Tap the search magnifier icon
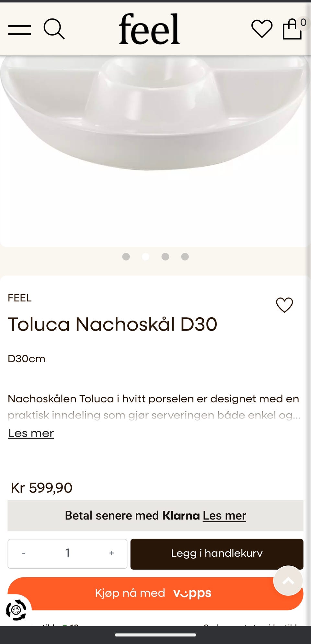The width and height of the screenshot is (311, 644). click(54, 29)
